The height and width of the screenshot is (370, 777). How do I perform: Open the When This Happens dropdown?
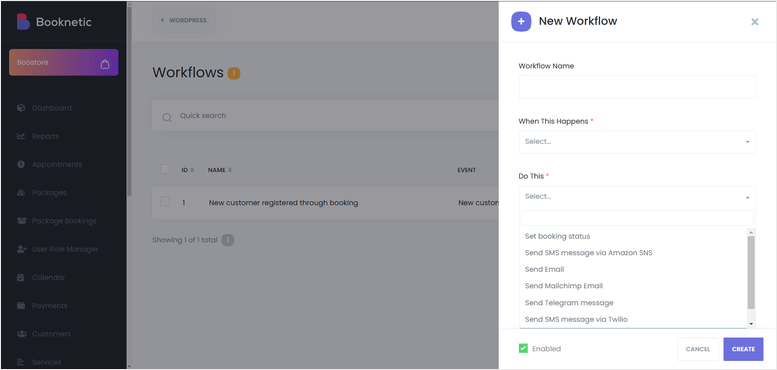637,142
